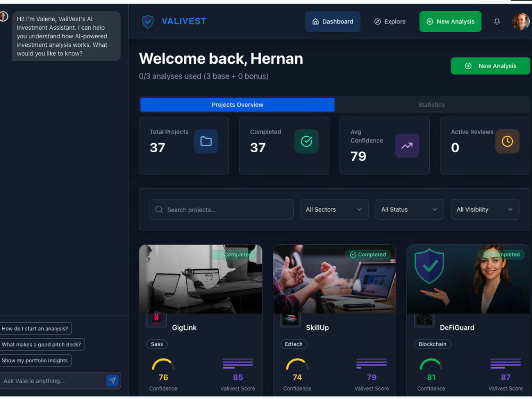Open the All Status dropdown
The image size is (532, 399).
pos(410,209)
